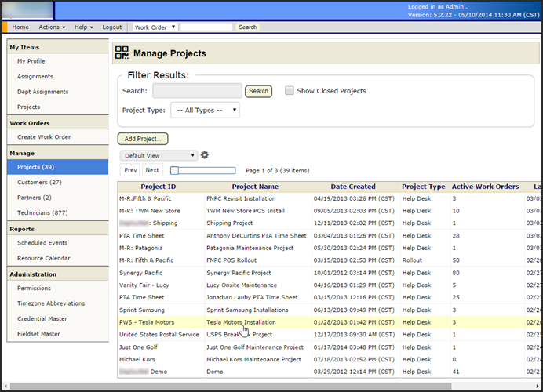Click the page slider handle

click(x=174, y=170)
